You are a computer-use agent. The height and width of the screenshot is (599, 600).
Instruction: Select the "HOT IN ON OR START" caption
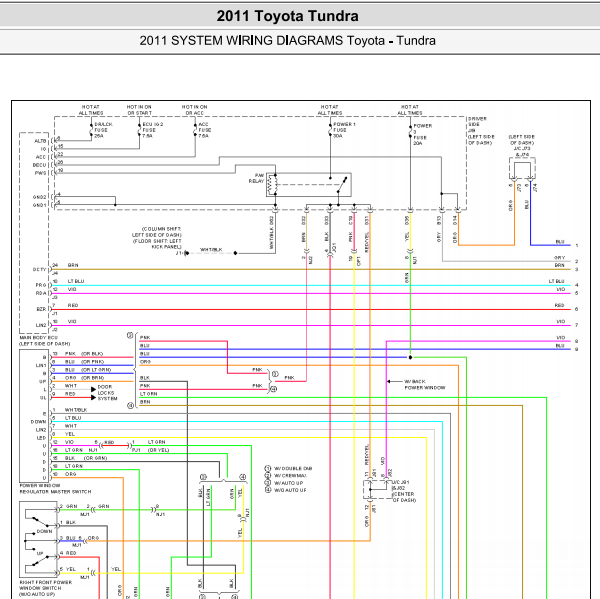(139, 110)
